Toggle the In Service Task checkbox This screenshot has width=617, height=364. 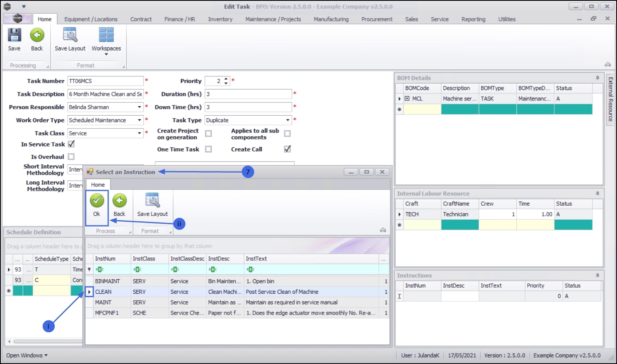pyautogui.click(x=71, y=144)
